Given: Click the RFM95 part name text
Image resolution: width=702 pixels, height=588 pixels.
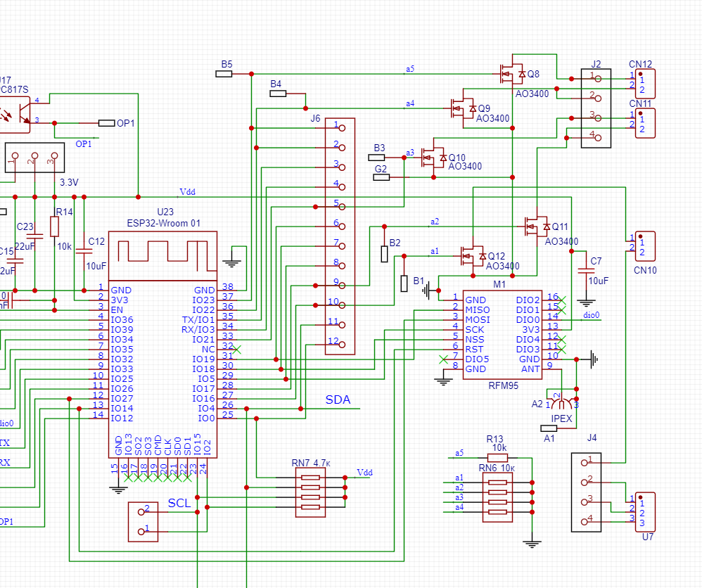Looking at the screenshot, I should tap(503, 385).
